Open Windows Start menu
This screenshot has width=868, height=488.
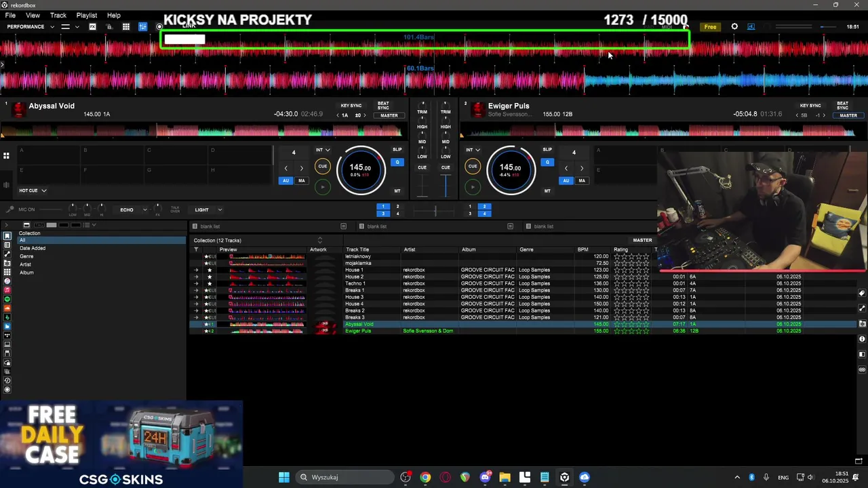click(284, 477)
